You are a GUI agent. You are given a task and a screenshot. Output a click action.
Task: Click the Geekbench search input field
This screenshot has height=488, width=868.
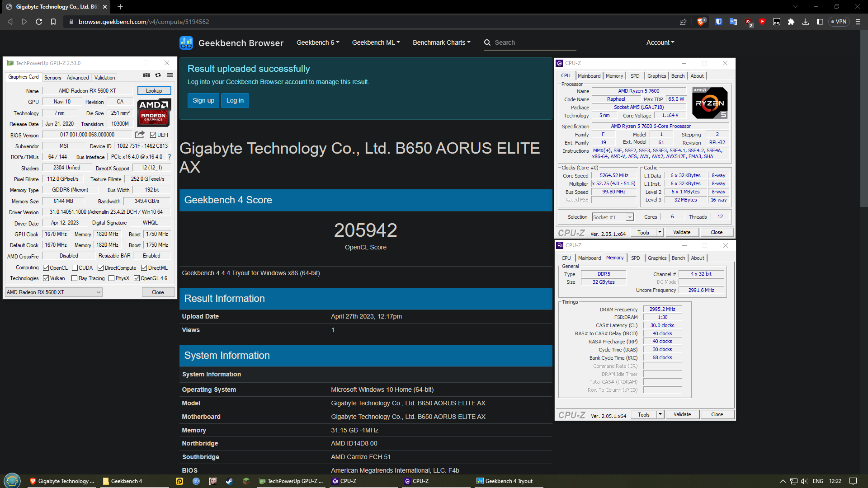pos(530,42)
